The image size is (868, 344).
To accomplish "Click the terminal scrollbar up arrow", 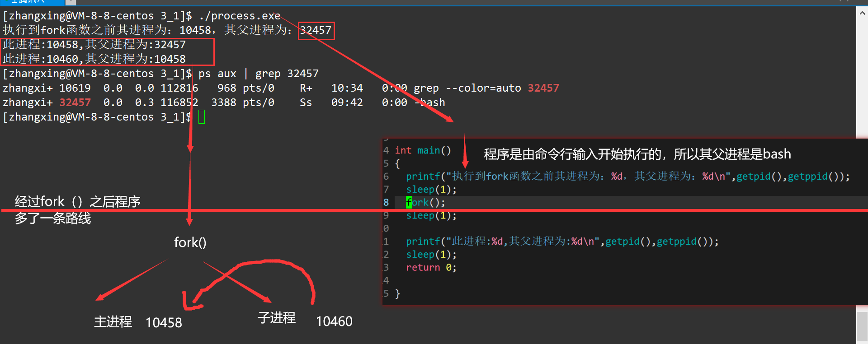I will click(x=862, y=13).
